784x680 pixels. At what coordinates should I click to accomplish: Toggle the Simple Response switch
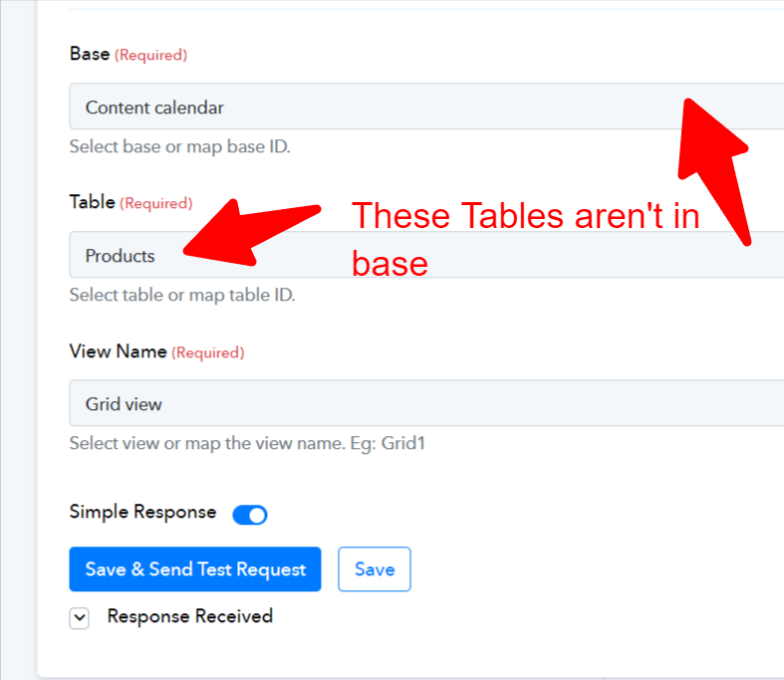(250, 515)
